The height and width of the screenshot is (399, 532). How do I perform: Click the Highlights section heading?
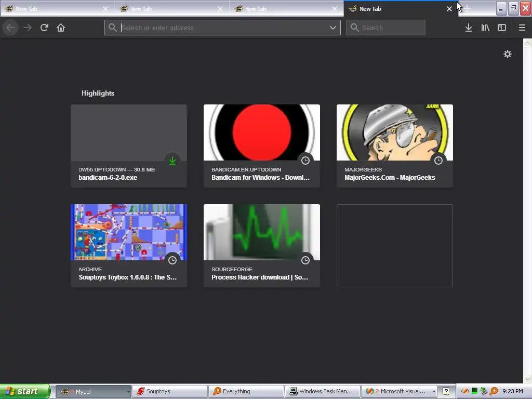point(98,93)
